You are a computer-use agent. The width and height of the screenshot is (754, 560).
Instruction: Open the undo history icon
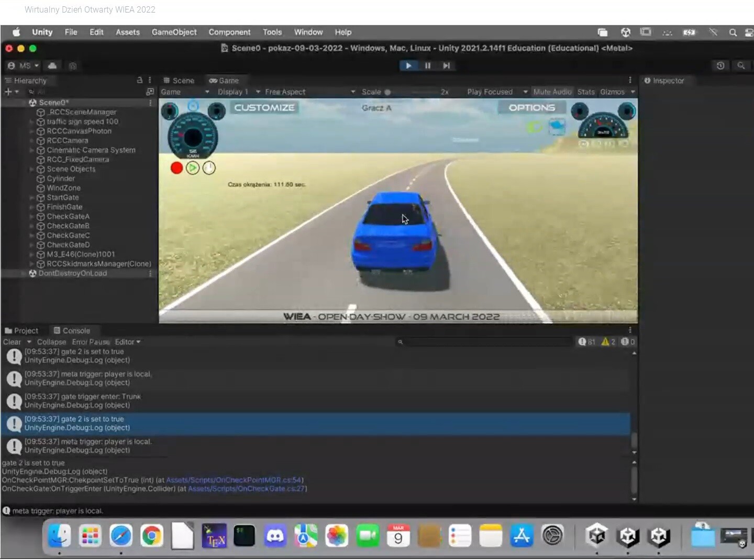pyautogui.click(x=720, y=65)
